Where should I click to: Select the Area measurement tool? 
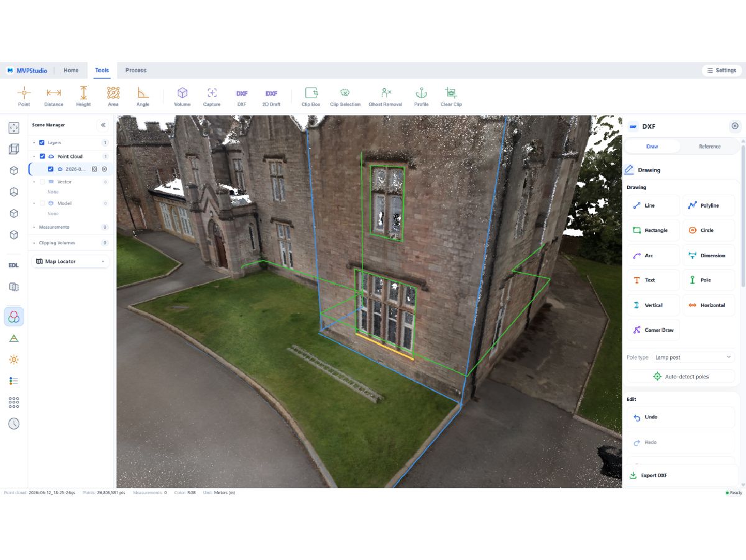[113, 96]
